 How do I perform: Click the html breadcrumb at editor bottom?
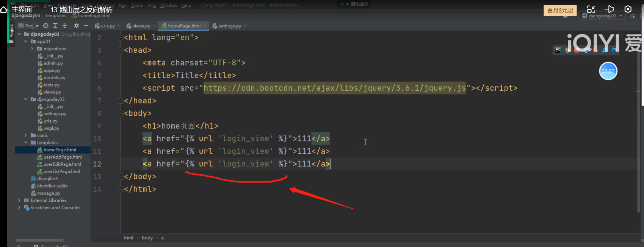click(128, 238)
